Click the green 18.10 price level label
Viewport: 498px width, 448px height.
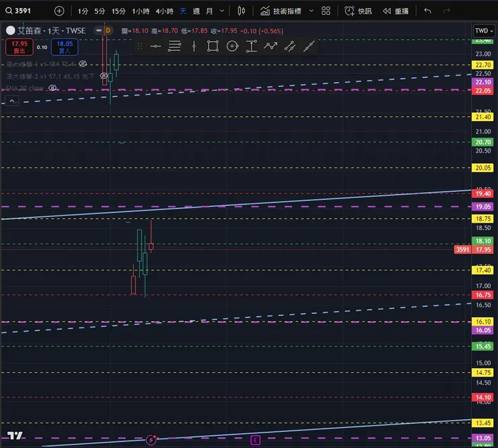483,241
